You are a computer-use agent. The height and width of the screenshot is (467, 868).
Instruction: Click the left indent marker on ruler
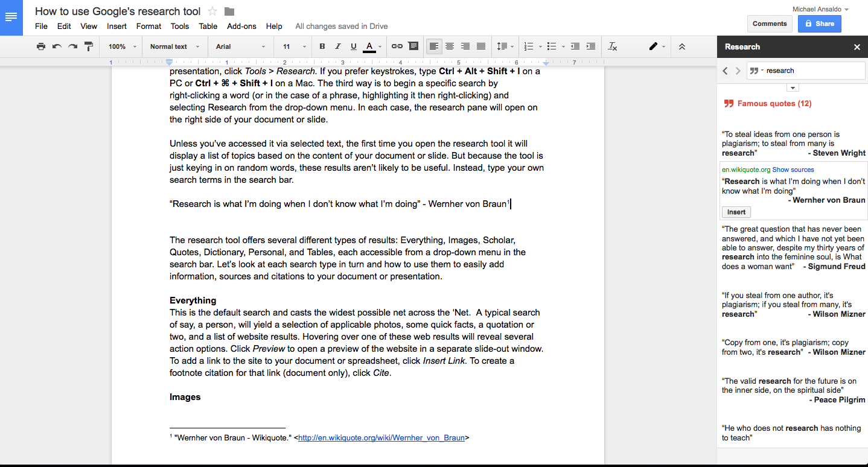click(x=169, y=62)
